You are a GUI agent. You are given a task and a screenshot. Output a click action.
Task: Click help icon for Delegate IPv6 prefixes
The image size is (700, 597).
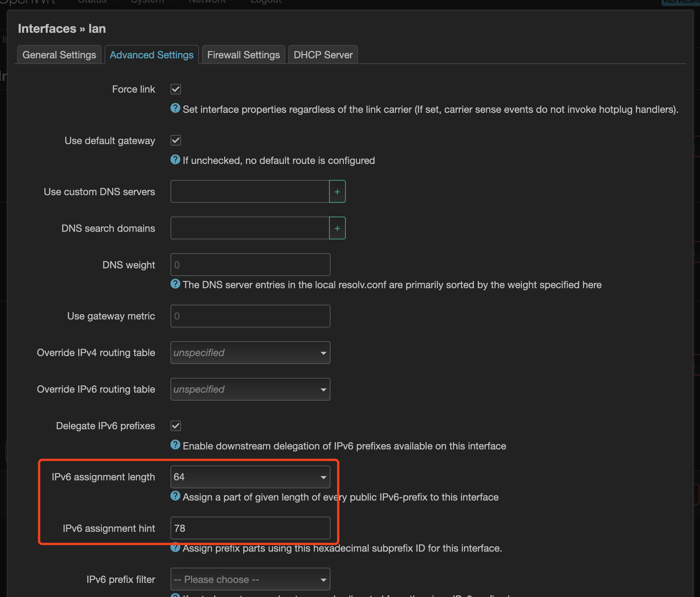pos(175,445)
